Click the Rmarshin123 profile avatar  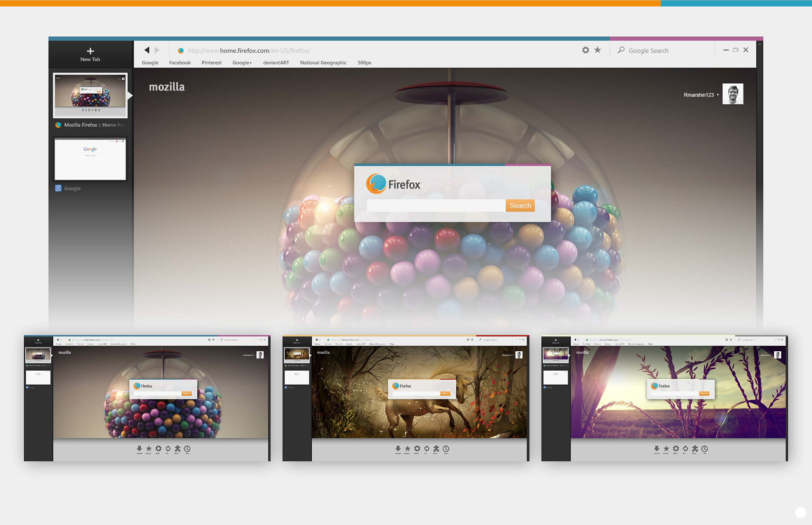(x=732, y=94)
